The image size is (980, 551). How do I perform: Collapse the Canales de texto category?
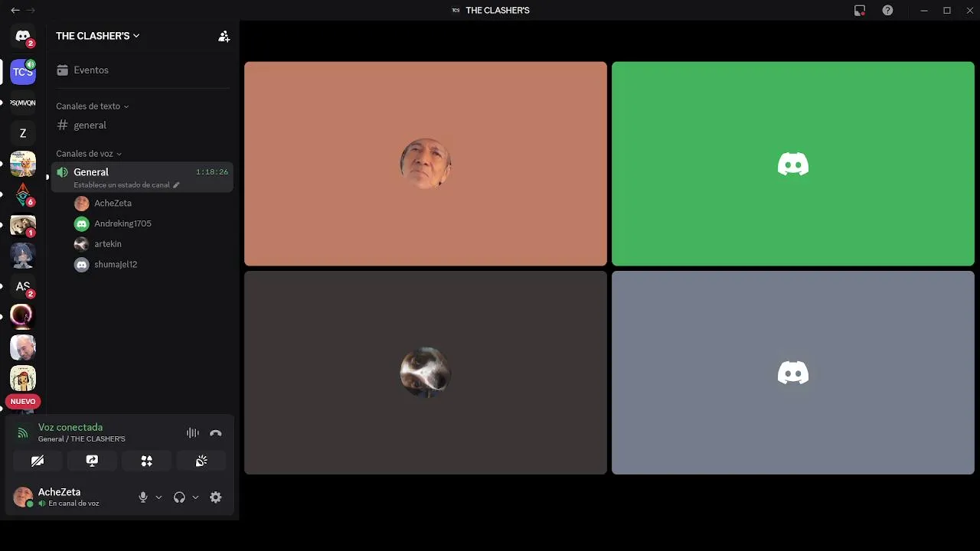(x=92, y=106)
